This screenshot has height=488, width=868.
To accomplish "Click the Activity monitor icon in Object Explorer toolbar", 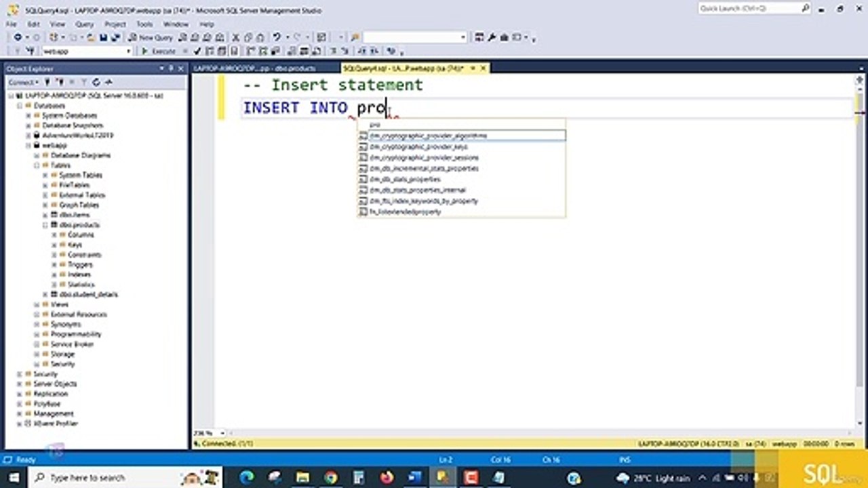I will click(107, 82).
